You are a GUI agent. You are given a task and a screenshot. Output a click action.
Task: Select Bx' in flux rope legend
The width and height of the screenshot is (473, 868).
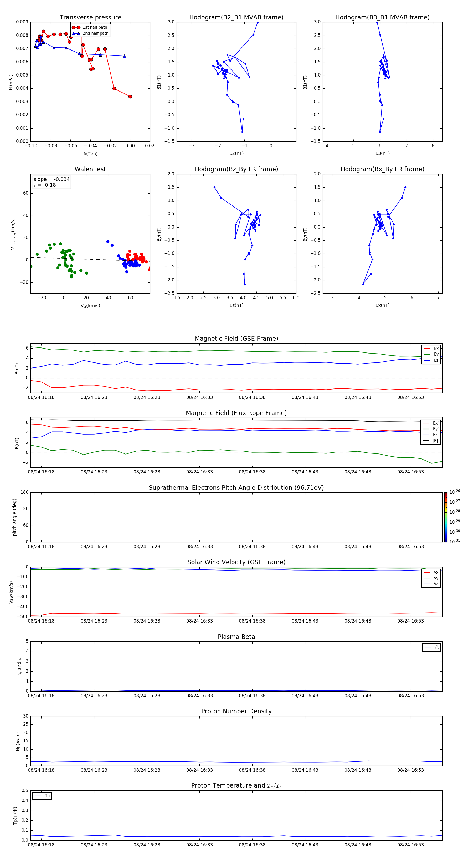431,423
